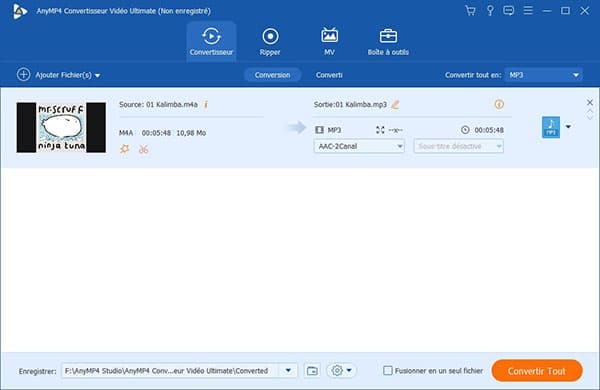Click Ajouter Fichier(s) plus button

[23, 74]
